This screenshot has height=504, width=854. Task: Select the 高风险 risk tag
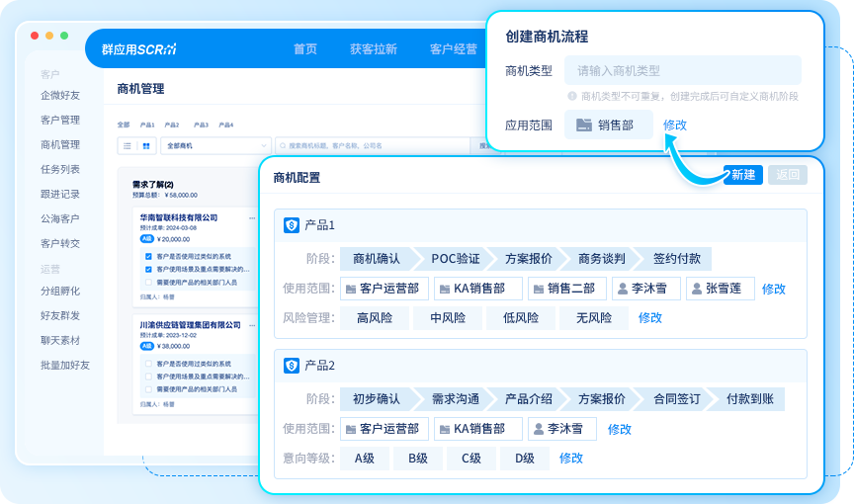(376, 318)
